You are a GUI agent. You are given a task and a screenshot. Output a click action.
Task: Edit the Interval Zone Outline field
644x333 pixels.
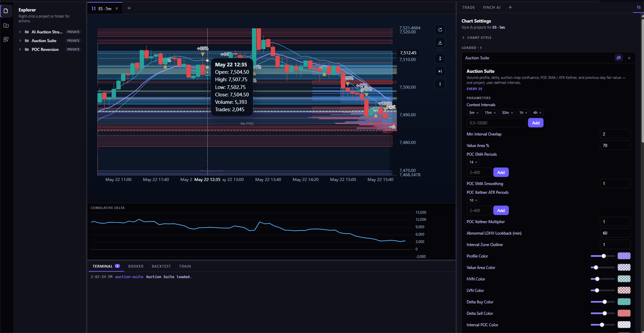pos(615,245)
